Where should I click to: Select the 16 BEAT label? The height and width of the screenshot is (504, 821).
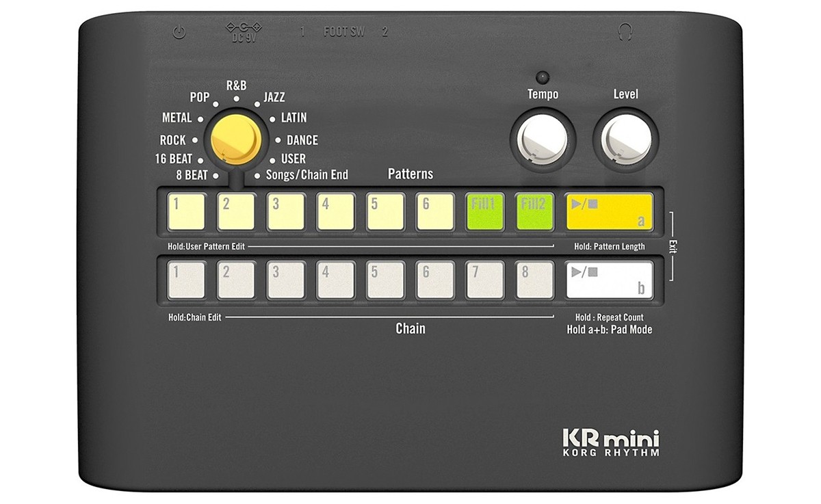(173, 159)
